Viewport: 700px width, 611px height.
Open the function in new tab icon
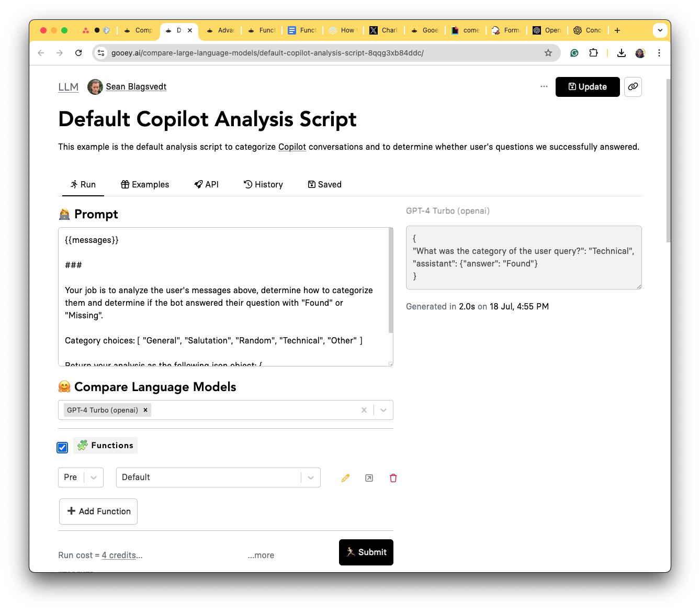369,478
